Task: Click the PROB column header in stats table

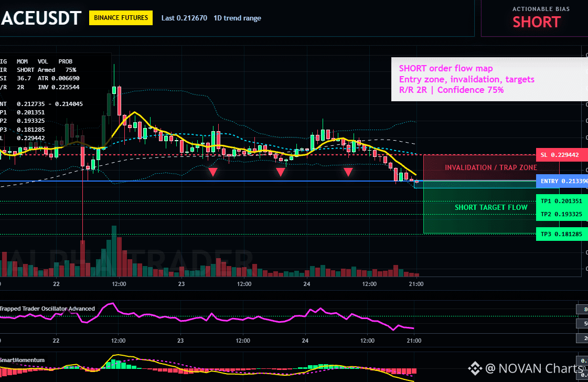Action: 65,61
